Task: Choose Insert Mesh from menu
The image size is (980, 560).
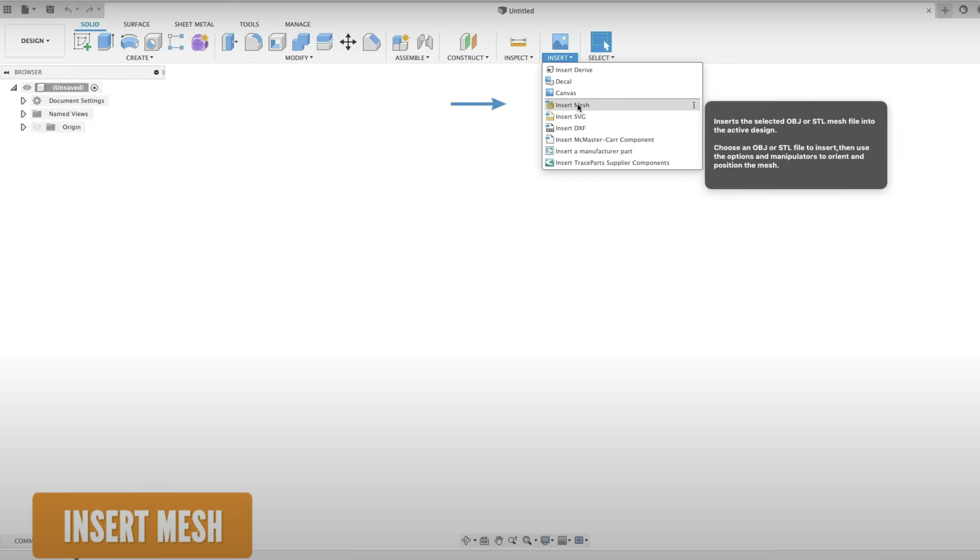Action: 572,105
